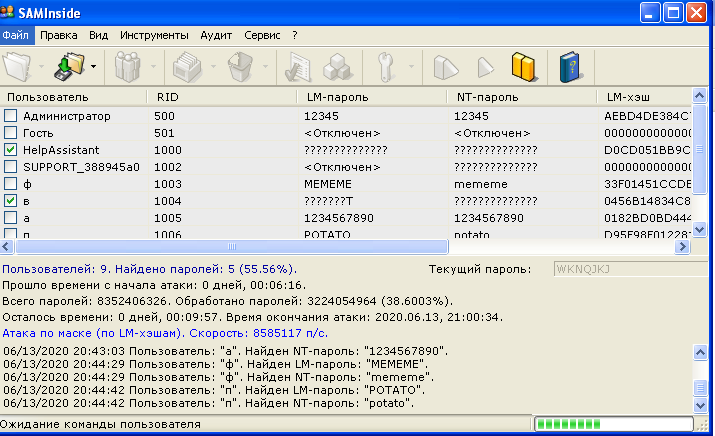Open dropdown arrow next to open folder icon
The height and width of the screenshot is (436, 715).
click(41, 67)
